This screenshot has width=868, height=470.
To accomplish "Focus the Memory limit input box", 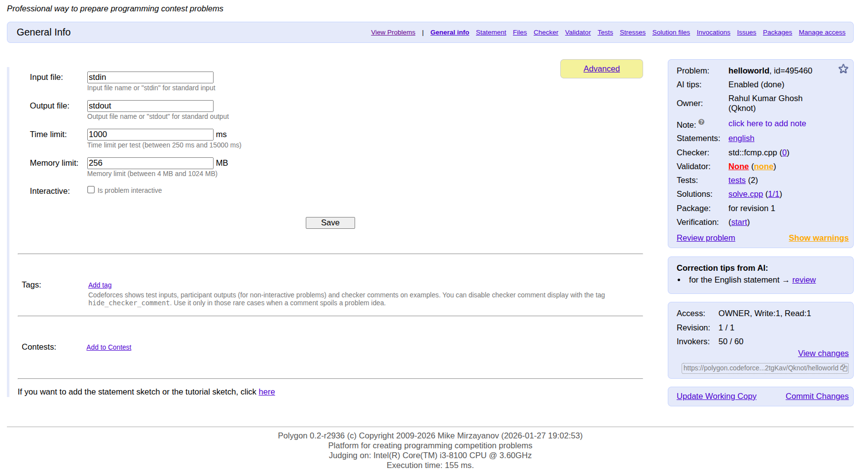I will point(150,163).
